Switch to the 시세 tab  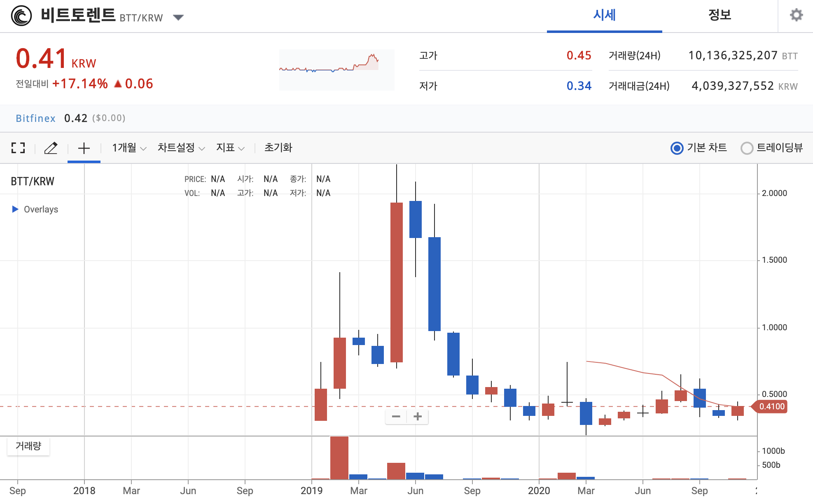point(604,16)
